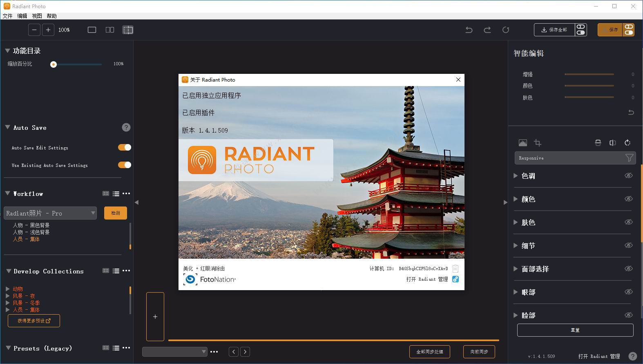
Task: Expand the 风景 - 夜 collection
Action: tap(7, 296)
